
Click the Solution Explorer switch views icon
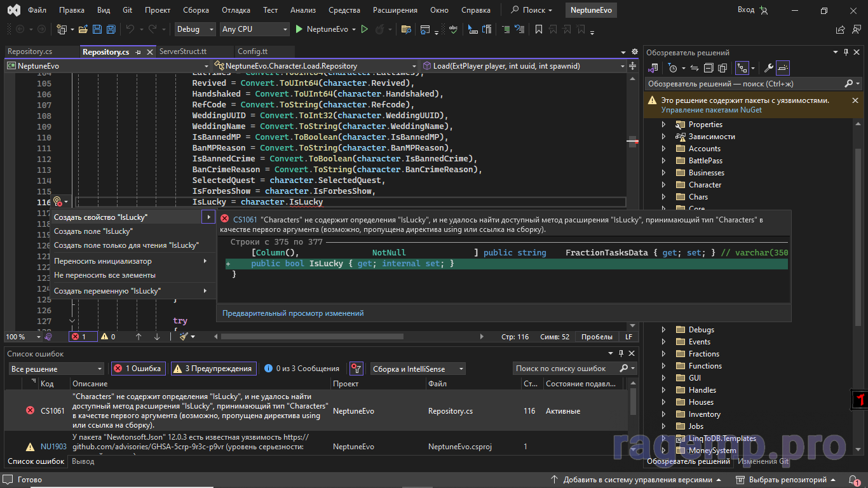(653, 67)
